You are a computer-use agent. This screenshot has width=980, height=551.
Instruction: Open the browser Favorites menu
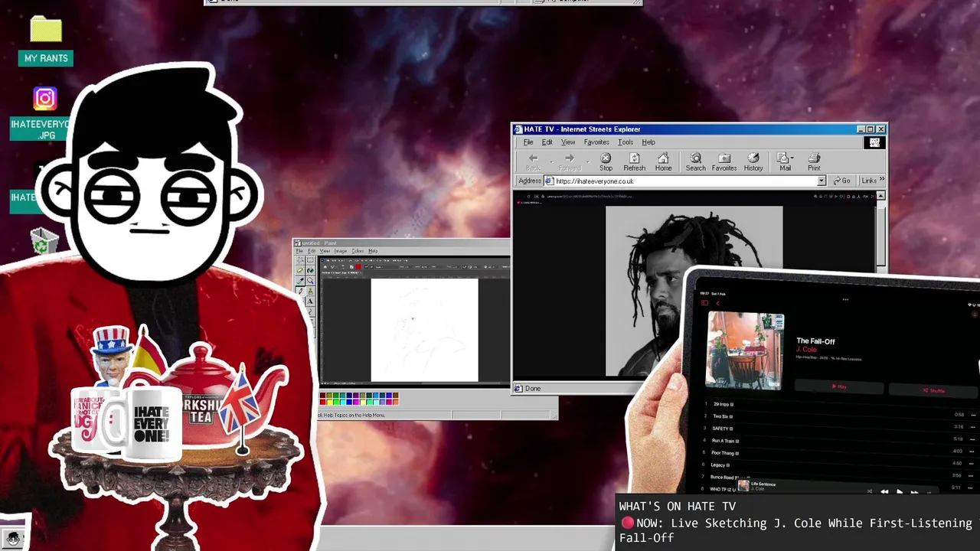point(596,142)
